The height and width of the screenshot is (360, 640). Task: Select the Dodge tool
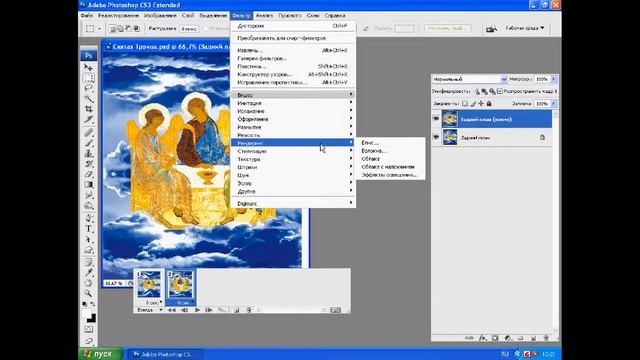89,206
